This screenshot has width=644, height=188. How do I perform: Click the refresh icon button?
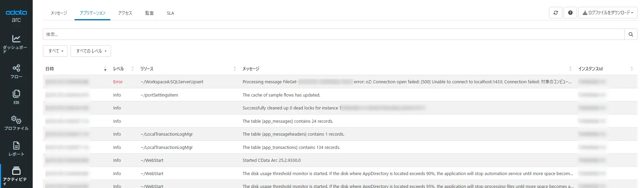(x=555, y=13)
